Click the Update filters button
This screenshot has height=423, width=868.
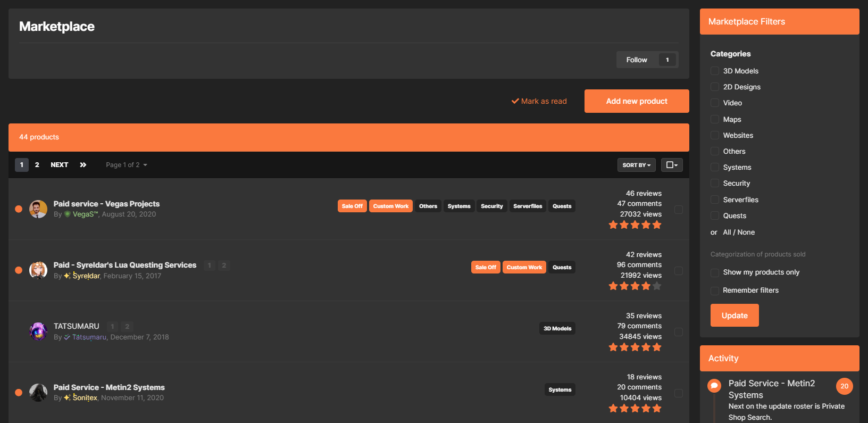[x=735, y=315]
